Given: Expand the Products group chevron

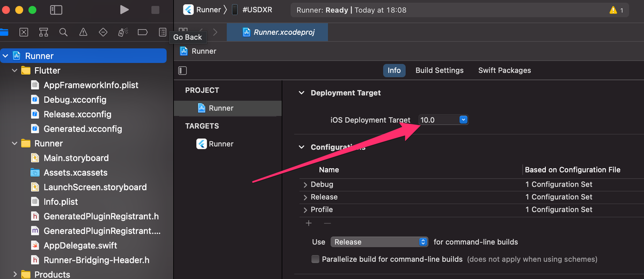Looking at the screenshot, I should click(15, 274).
